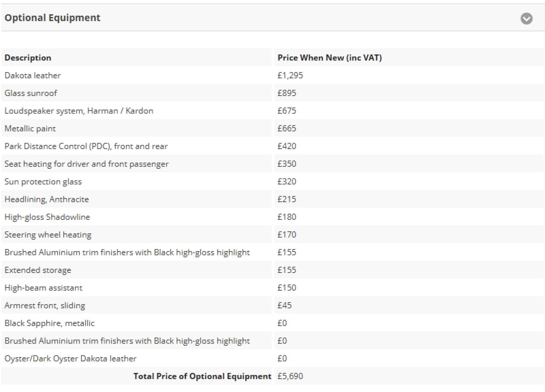Viewport: 545px width, 392px height.
Task: Collapse the Optional Equipment section chevron
Action: click(x=526, y=18)
